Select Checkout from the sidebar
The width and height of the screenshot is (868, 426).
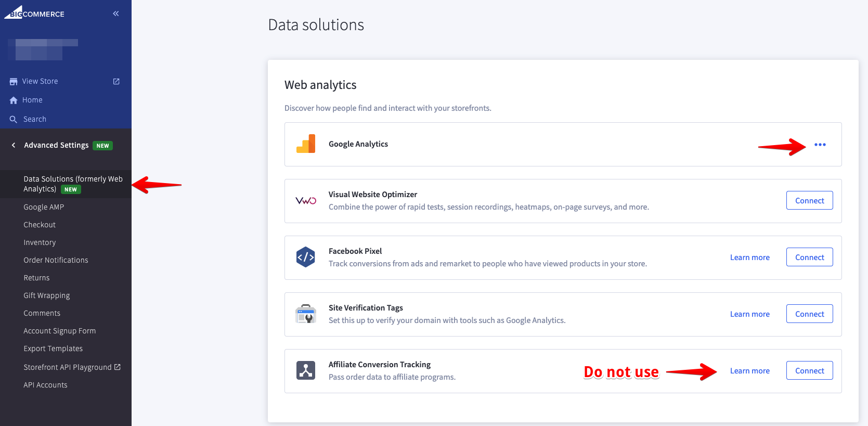point(40,224)
